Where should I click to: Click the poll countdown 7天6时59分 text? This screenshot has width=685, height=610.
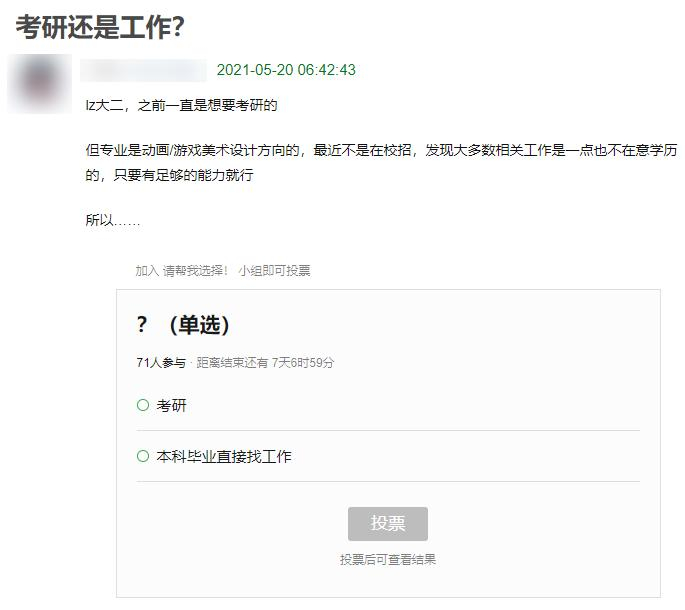click(x=303, y=363)
